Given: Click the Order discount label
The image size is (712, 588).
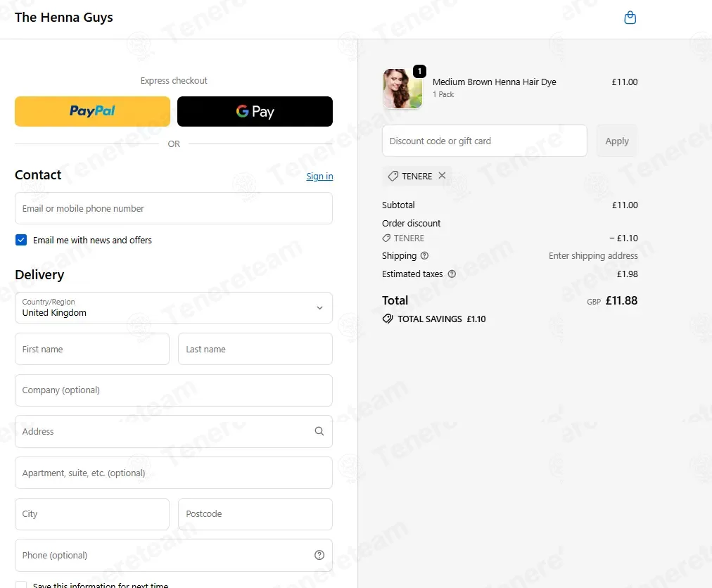Looking at the screenshot, I should coord(411,223).
